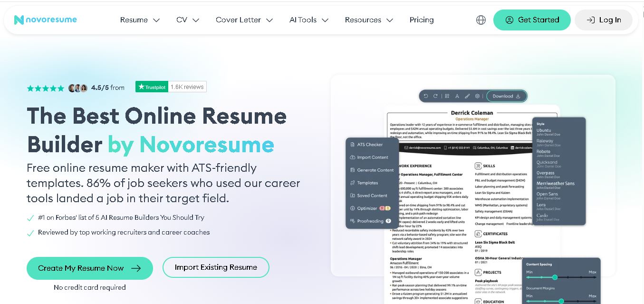The width and height of the screenshot is (644, 304).
Task: Click the five-star rating icons
Action: click(46, 88)
